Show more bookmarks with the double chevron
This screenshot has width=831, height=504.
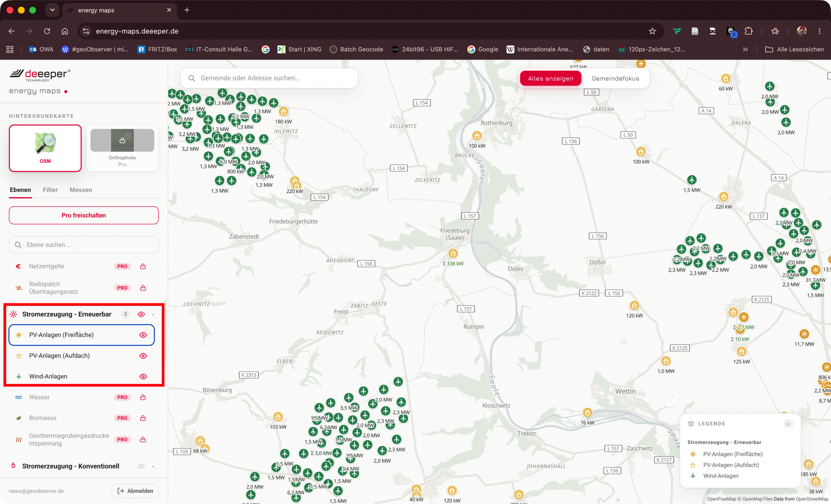coord(745,50)
